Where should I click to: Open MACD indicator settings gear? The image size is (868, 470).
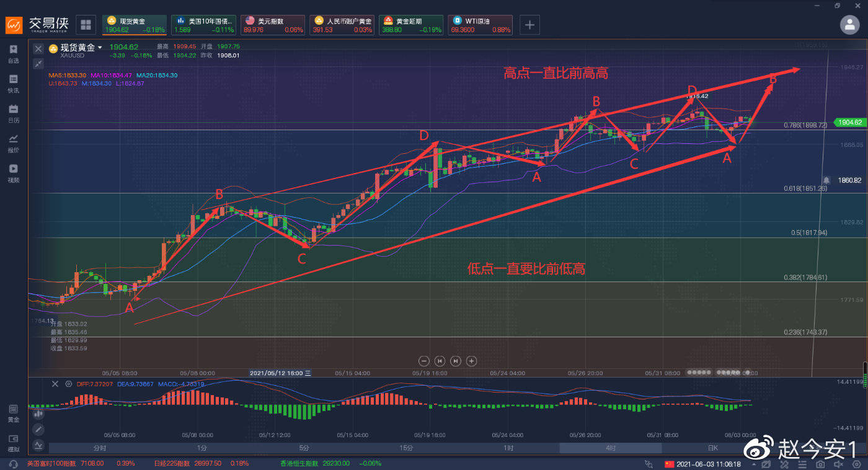point(69,384)
